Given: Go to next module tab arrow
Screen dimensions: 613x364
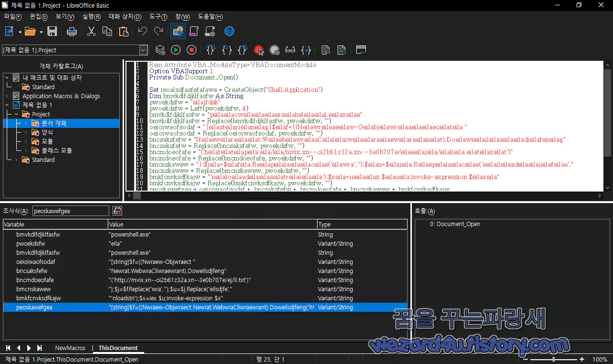Looking at the screenshot, I should (x=29, y=348).
